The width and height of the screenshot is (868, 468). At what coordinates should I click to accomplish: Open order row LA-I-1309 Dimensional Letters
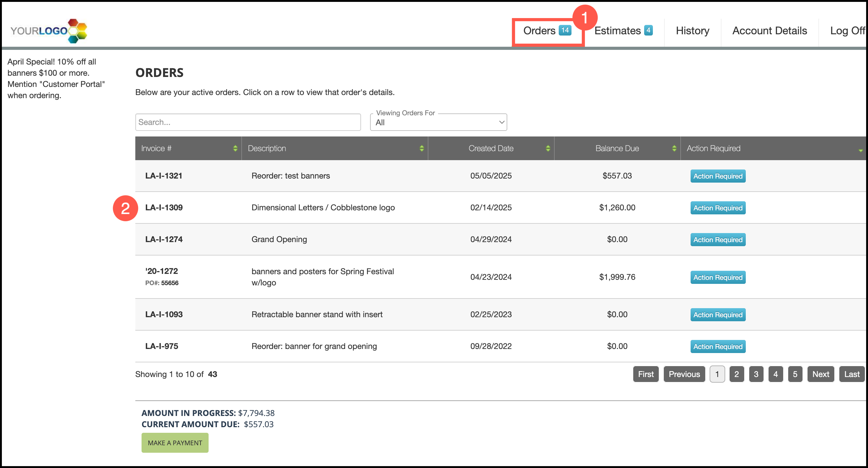click(x=323, y=208)
